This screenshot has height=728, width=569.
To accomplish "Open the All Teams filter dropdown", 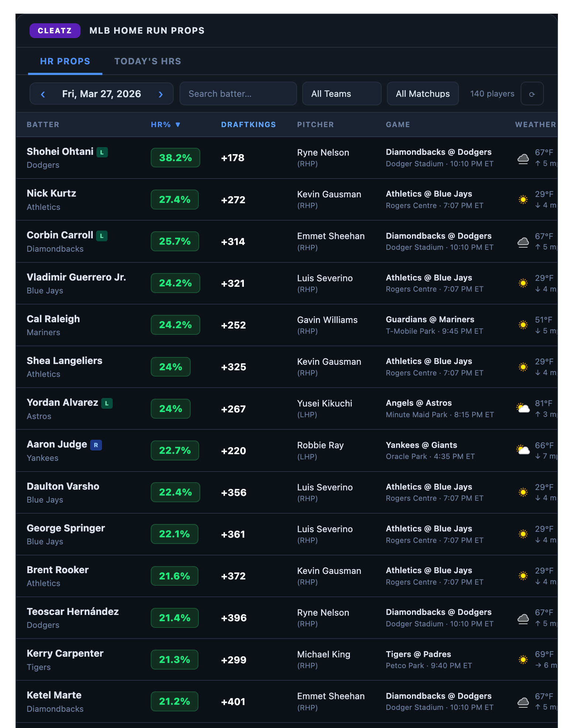I will tap(342, 93).
